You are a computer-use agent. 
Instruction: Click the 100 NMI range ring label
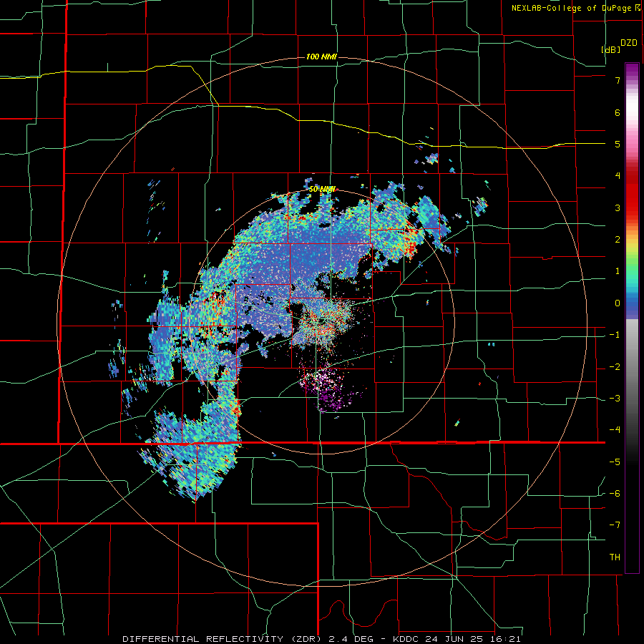click(x=321, y=57)
